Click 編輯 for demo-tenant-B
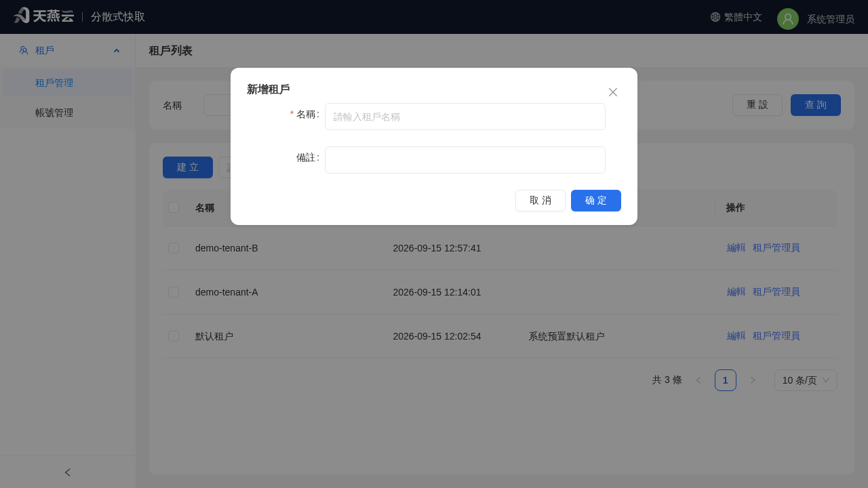 pos(736,248)
